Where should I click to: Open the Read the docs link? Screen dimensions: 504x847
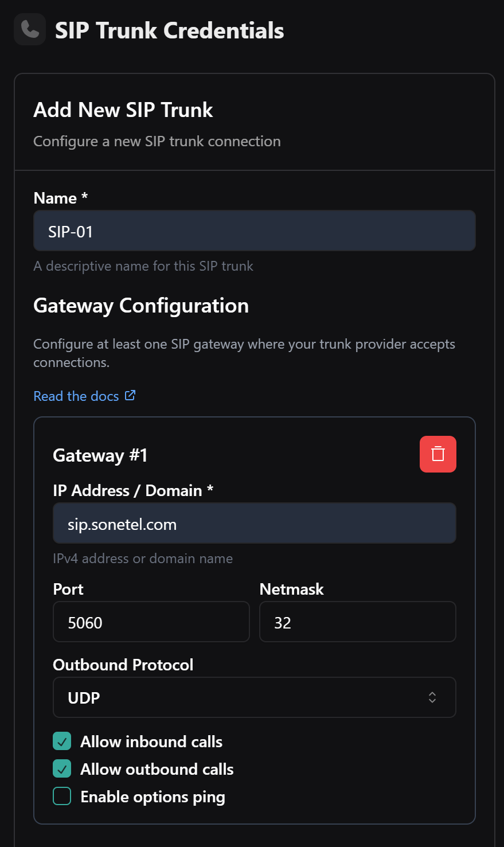pos(76,396)
